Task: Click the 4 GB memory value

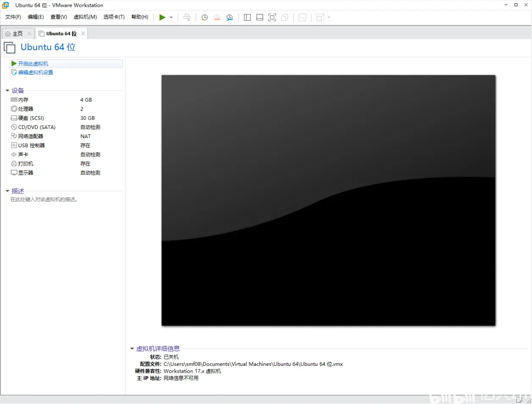Action: tap(86, 100)
